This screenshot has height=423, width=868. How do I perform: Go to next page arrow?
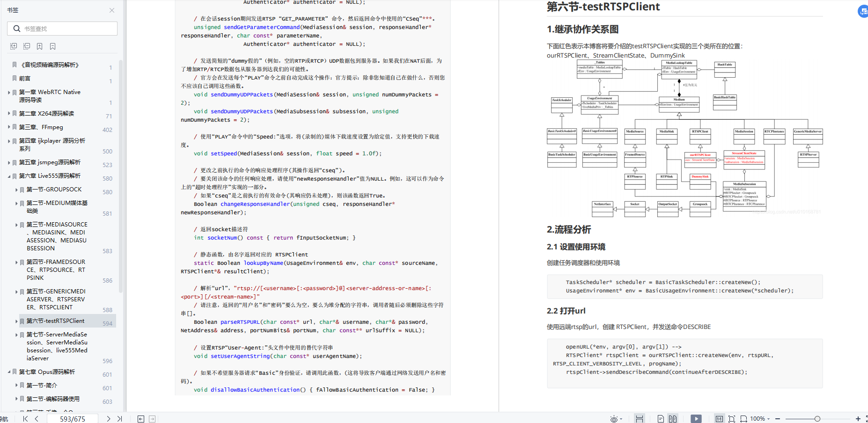[108, 419]
